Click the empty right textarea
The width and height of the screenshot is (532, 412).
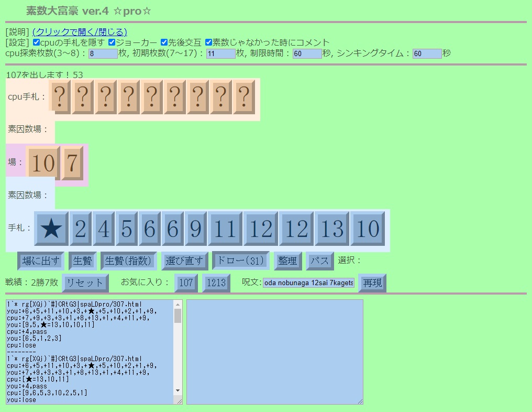[275, 352]
